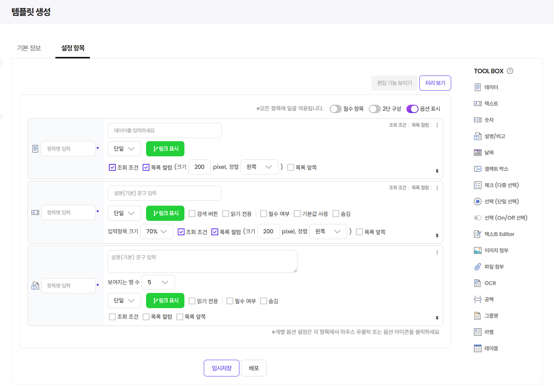Screen dimensions: 554x392
Task: Select the 설정 항목 tab
Action: coord(73,48)
